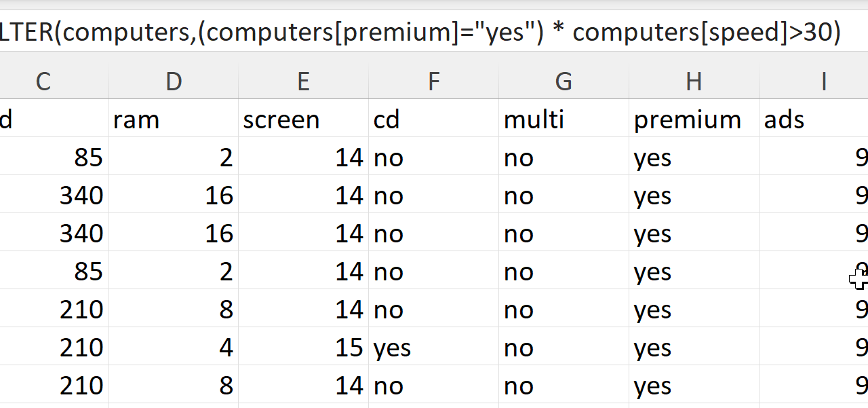Click the 'screen' header cell
Screen dimensions: 868x408
click(303, 119)
